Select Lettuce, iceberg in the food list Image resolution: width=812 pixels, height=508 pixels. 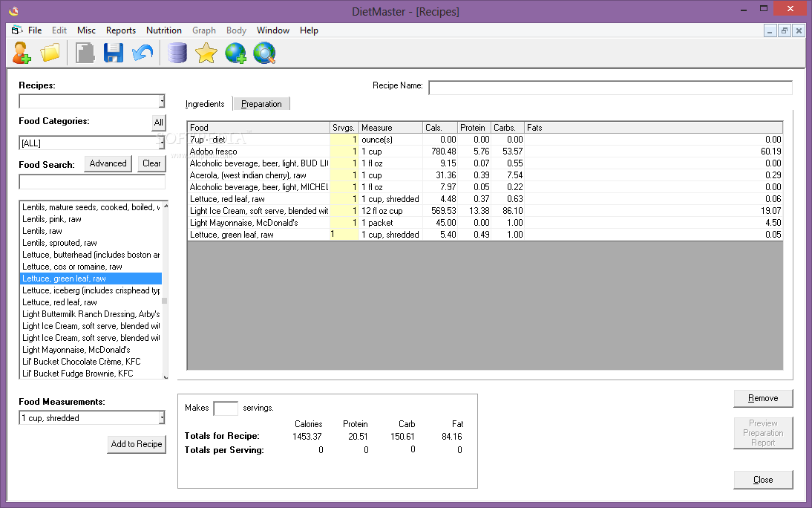click(x=91, y=290)
